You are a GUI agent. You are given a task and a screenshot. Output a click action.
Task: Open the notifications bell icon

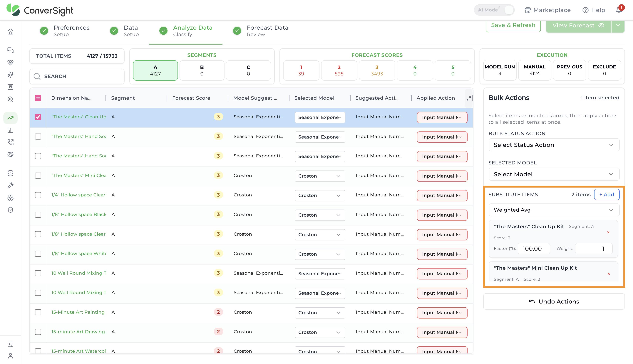619,10
